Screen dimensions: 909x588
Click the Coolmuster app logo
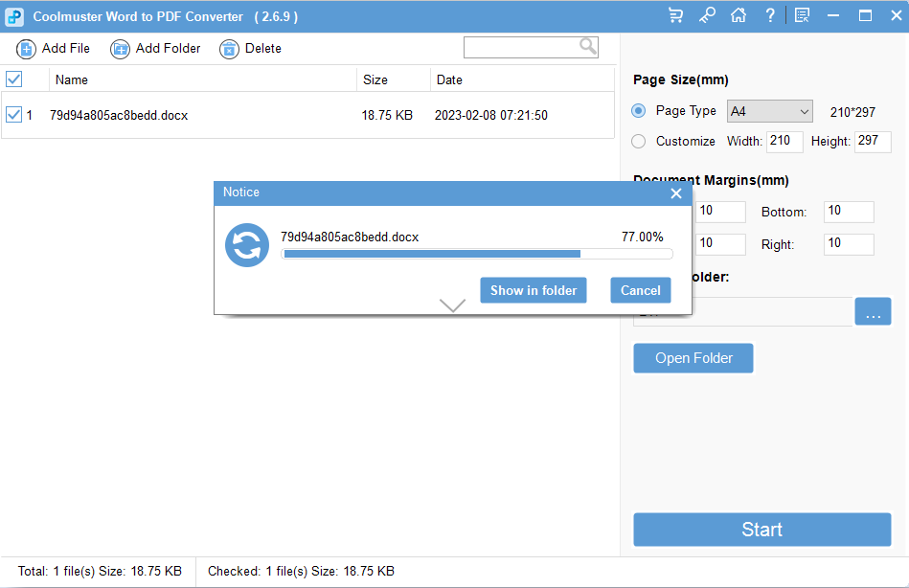14,17
